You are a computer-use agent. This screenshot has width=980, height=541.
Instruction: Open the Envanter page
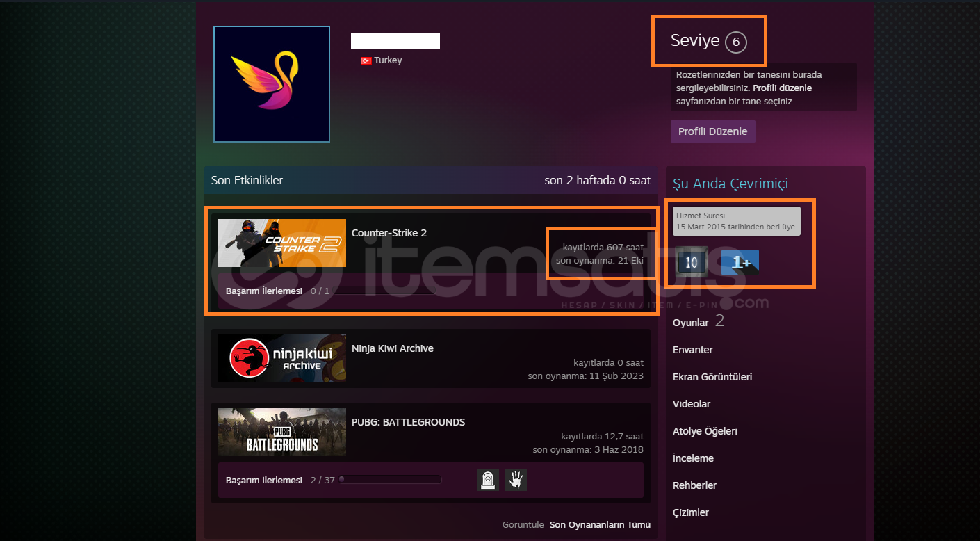pos(693,350)
